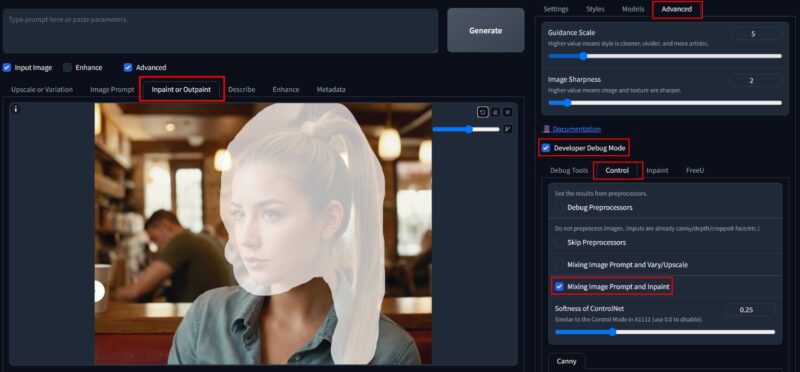Select the Control tab

point(617,170)
